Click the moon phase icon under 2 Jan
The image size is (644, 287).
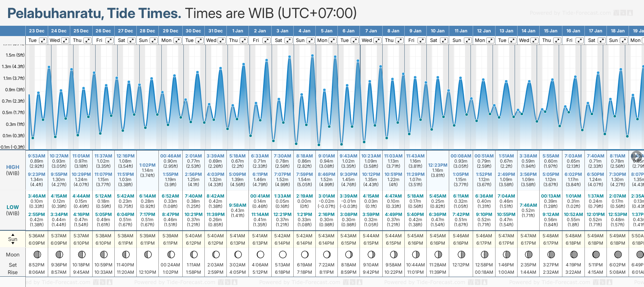(260, 255)
